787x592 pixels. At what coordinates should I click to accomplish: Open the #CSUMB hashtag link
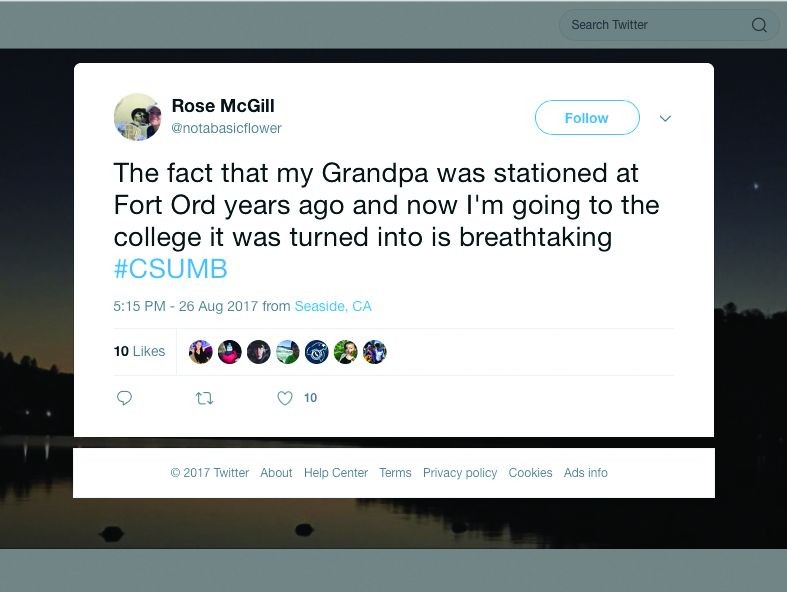[170, 269]
